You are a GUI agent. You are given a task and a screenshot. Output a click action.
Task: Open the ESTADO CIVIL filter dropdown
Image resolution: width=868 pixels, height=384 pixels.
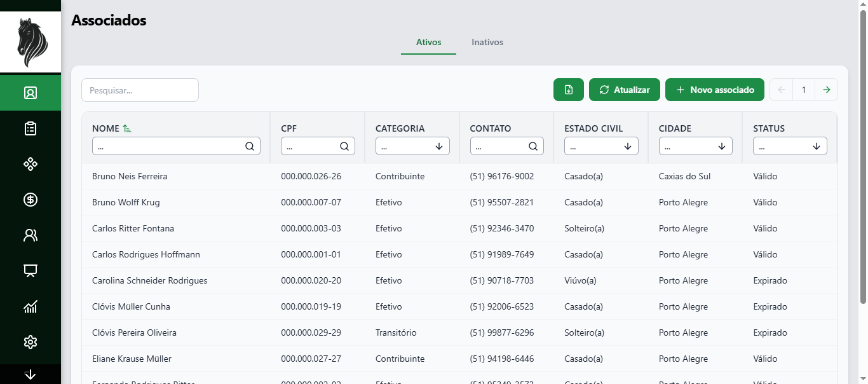(601, 146)
